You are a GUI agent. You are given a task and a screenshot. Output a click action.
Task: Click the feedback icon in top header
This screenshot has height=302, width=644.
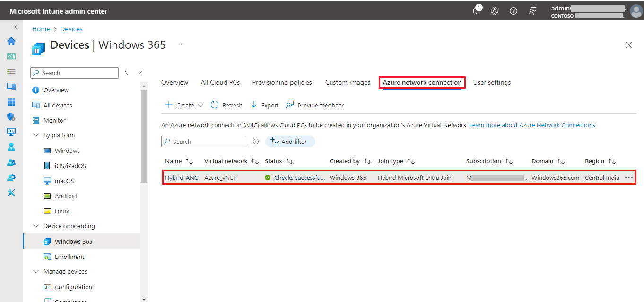click(x=532, y=11)
